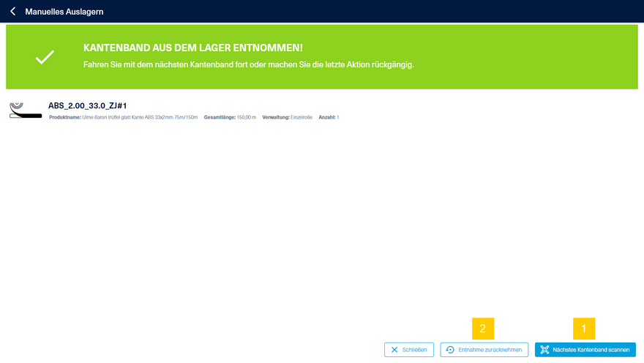
Task: Undo removal via Entnahme zurücknehmen text
Action: point(490,350)
